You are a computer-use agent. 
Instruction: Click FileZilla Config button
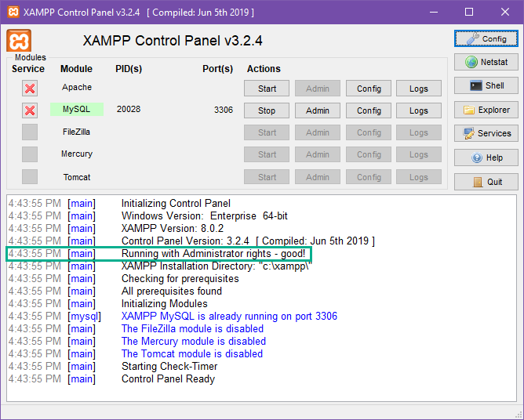(369, 132)
